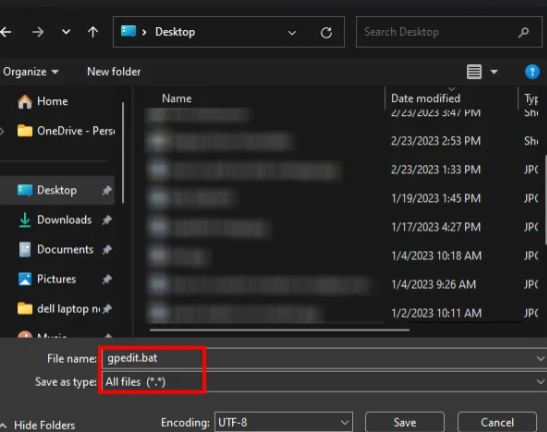Collapse the panel with Hide Folders

38,425
